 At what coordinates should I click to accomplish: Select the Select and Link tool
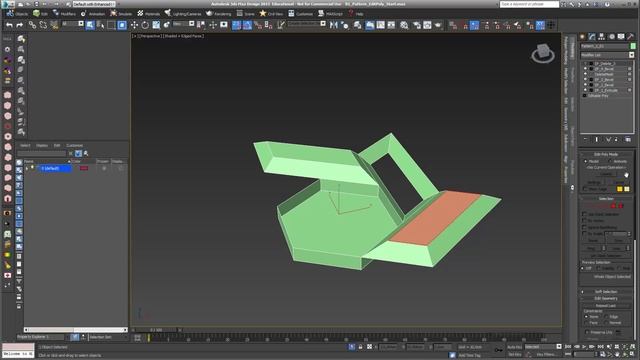(x=32, y=25)
